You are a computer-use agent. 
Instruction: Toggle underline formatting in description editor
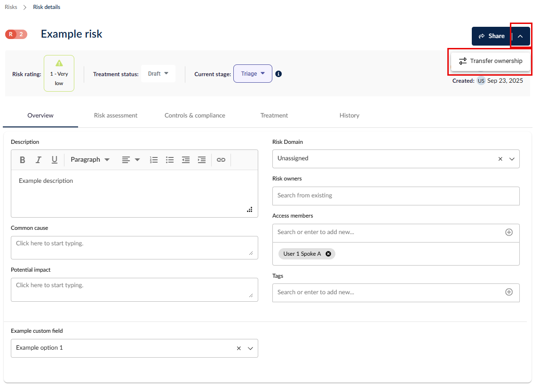tap(55, 160)
